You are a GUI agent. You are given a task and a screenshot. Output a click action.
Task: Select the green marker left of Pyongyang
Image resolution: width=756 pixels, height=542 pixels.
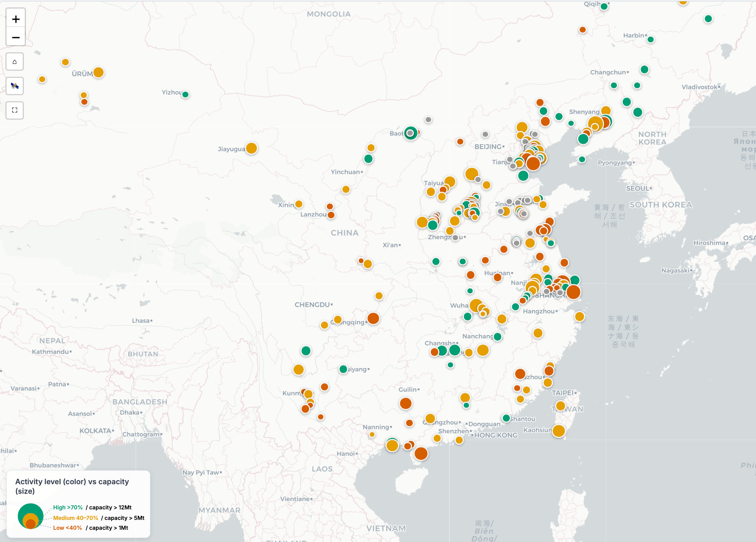pyautogui.click(x=582, y=159)
